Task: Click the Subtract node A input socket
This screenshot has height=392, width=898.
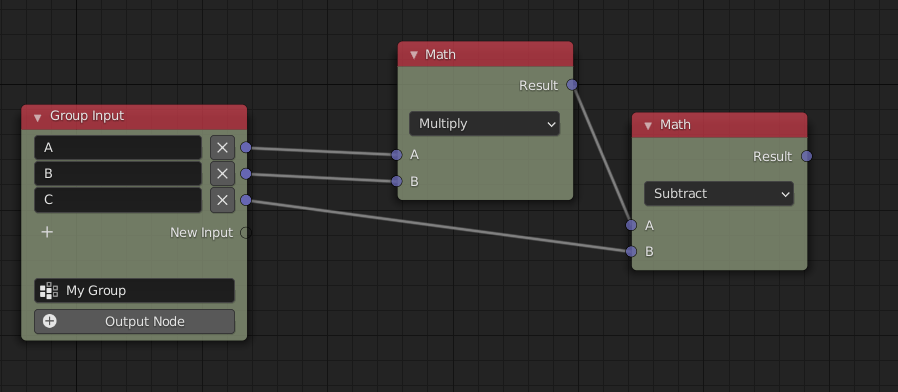Action: point(631,225)
